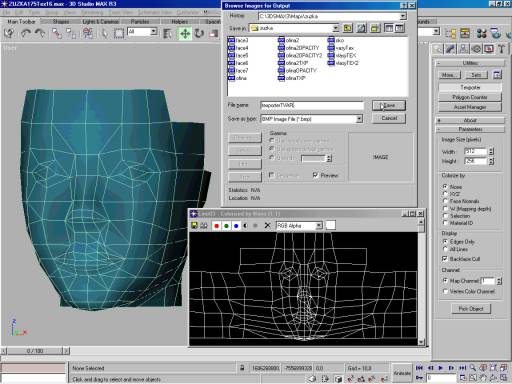Image resolution: width=512 pixels, height=384 pixels.
Task: Create new folder in save dialog
Action: [375, 28]
